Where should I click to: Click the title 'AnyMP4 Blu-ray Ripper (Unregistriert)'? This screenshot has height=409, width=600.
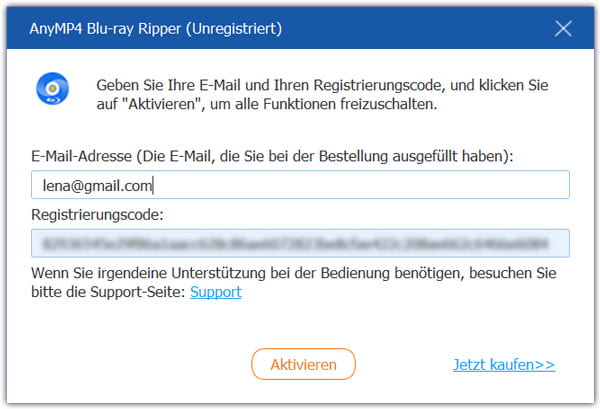[156, 29]
